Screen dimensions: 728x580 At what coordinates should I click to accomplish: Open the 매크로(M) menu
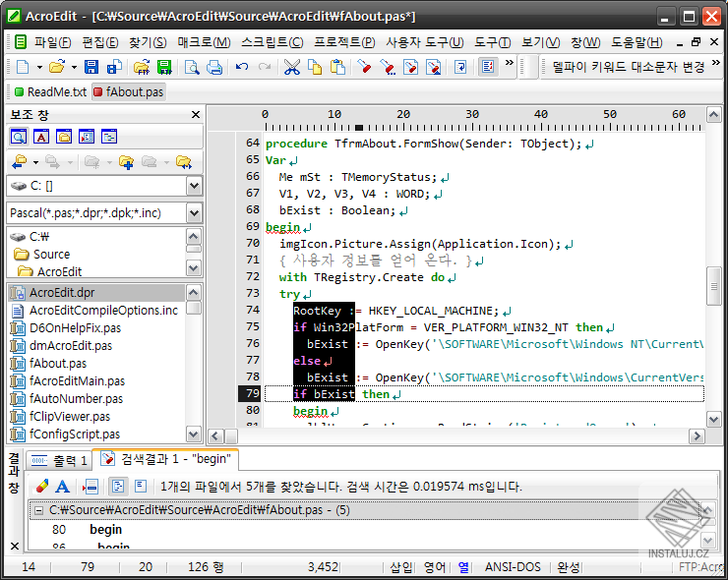(204, 42)
